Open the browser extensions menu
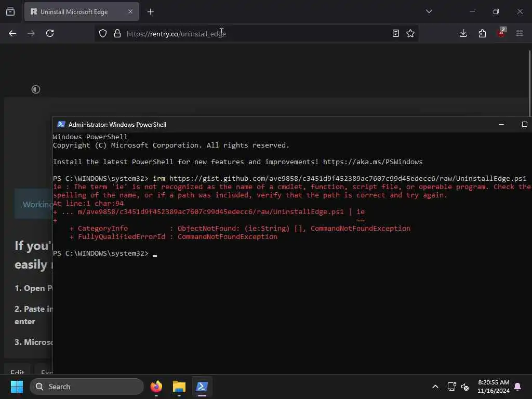The width and height of the screenshot is (532, 399). [482, 33]
